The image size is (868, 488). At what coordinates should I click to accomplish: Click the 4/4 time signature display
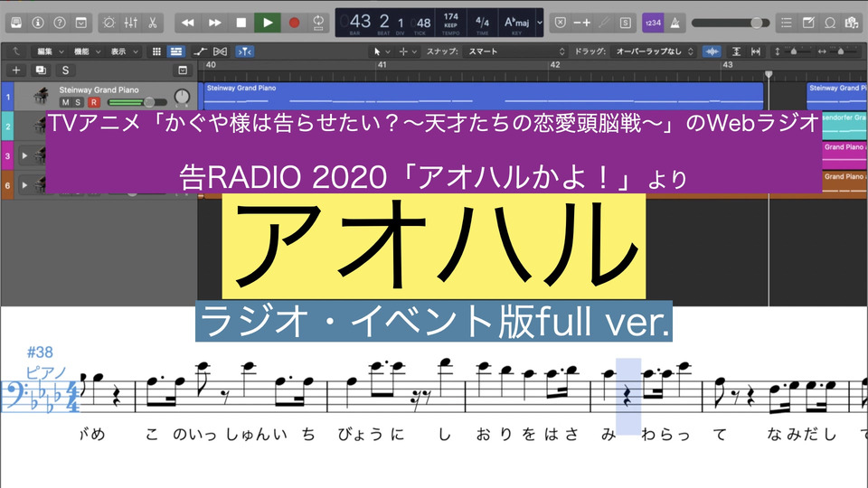[482, 22]
